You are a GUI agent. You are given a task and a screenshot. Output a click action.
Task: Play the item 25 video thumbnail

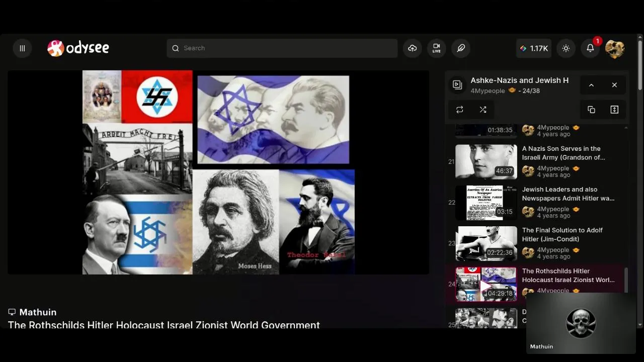tap(486, 318)
